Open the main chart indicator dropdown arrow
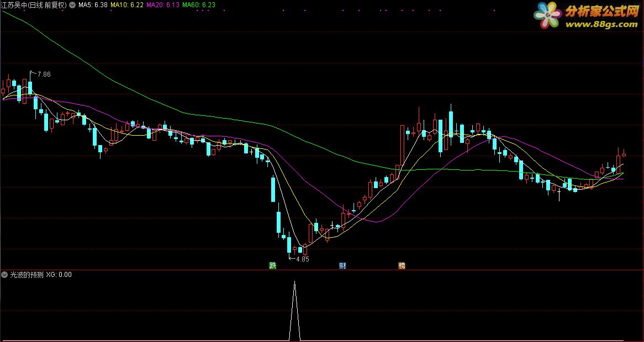644x342 pixels. (x=72, y=6)
